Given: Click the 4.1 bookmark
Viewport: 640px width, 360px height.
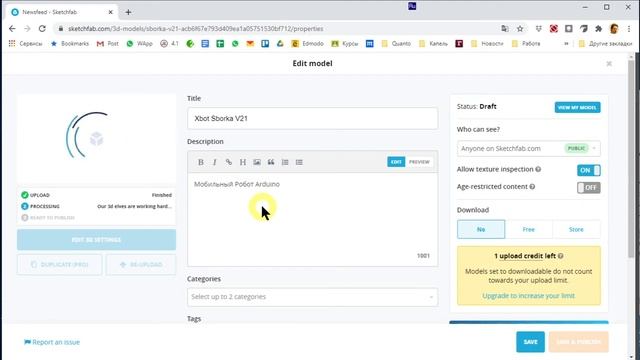Looking at the screenshot, I should 169,43.
